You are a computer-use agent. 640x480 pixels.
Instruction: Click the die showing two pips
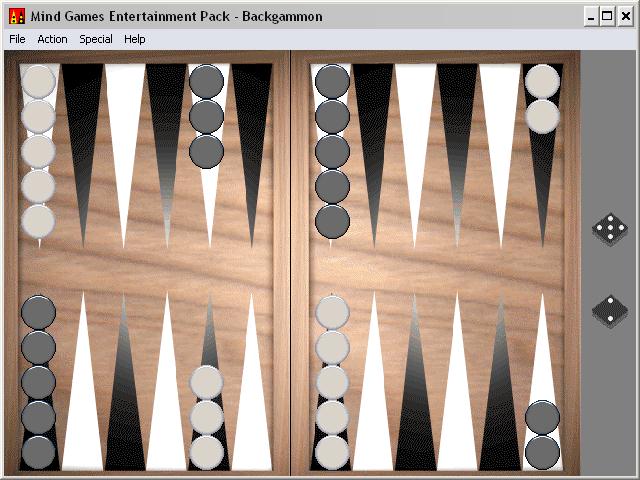tap(610, 311)
